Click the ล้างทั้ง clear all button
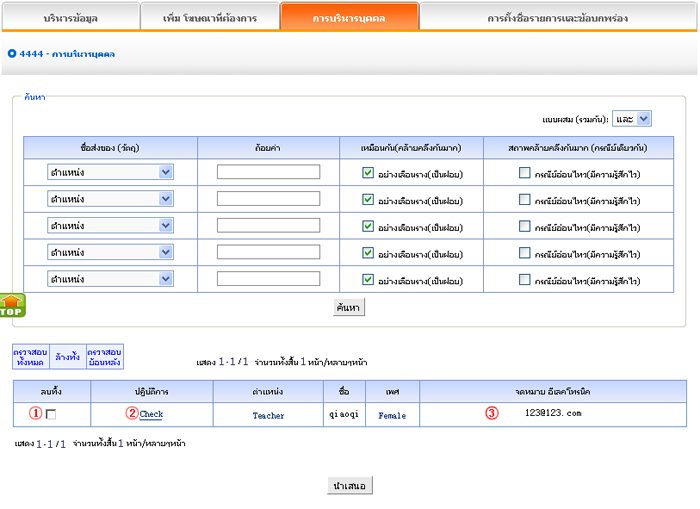The width and height of the screenshot is (700, 509). (x=67, y=357)
